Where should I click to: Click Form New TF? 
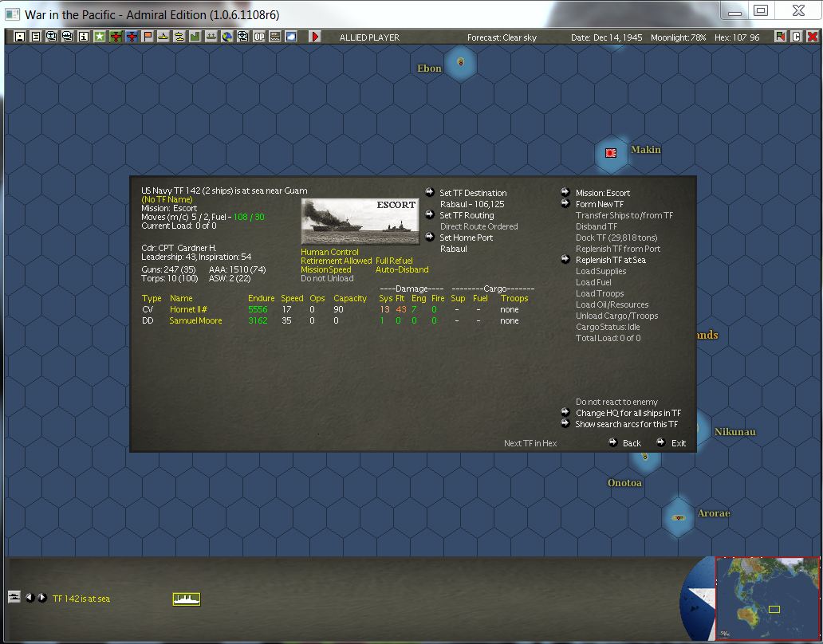pos(600,204)
